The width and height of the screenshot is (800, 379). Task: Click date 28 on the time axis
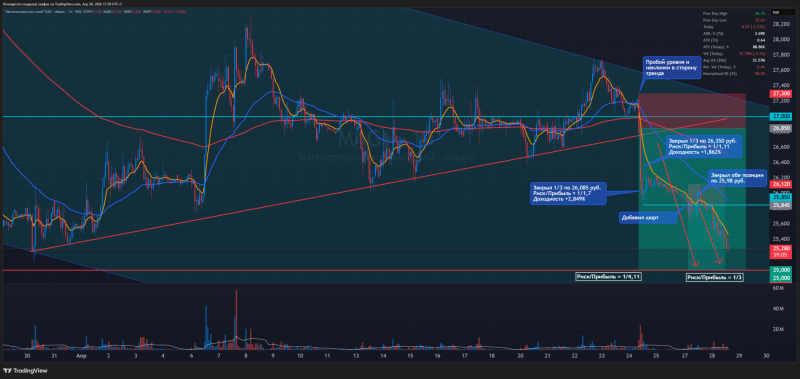click(x=712, y=356)
